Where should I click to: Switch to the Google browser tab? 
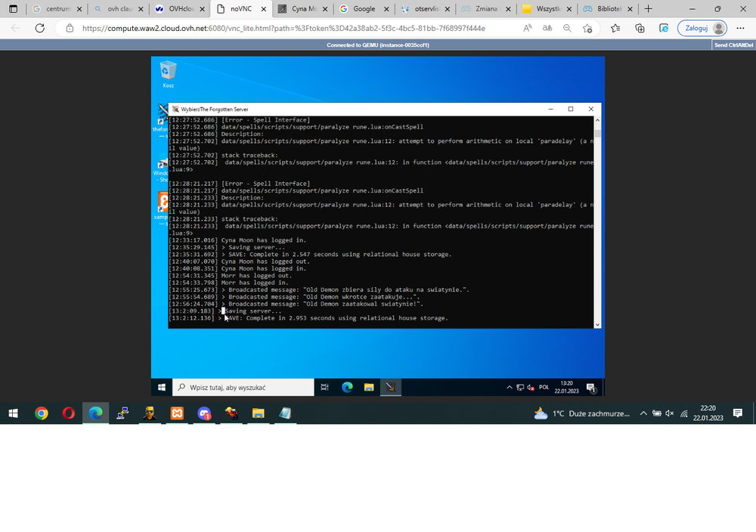[364, 8]
